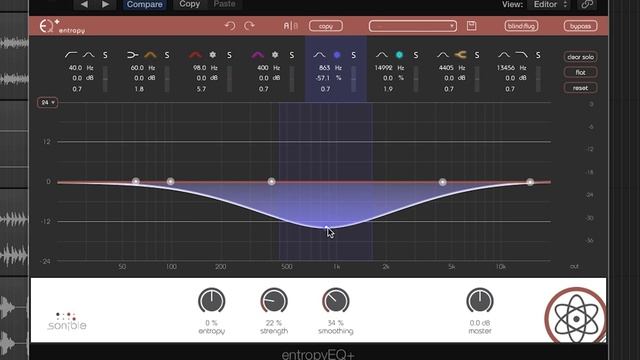Click the 863 Hz frequency value
The width and height of the screenshot is (640, 360).
click(x=325, y=68)
